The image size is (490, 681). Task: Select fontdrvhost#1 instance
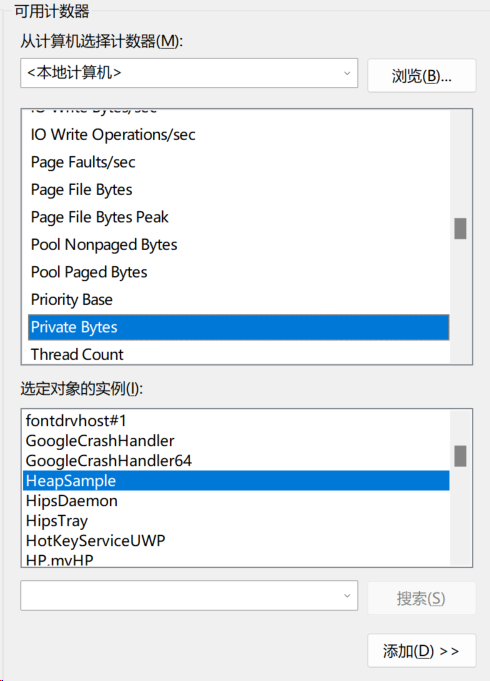tap(236, 420)
